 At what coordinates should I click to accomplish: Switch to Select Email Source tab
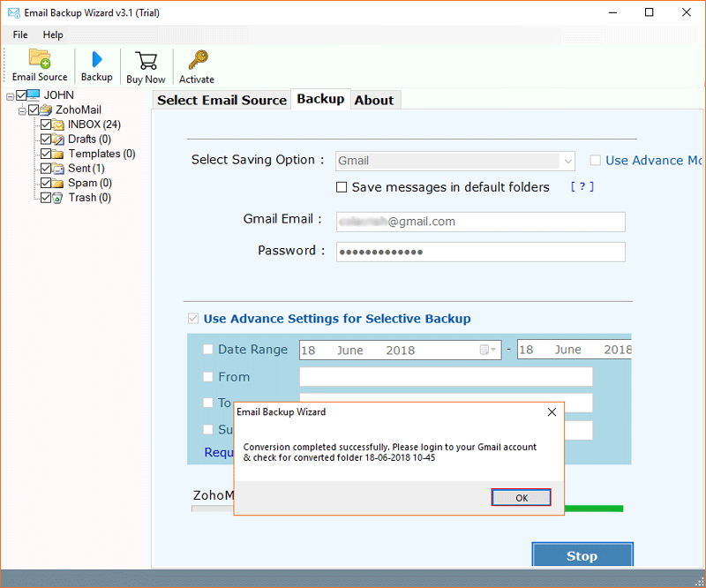pyautogui.click(x=222, y=100)
